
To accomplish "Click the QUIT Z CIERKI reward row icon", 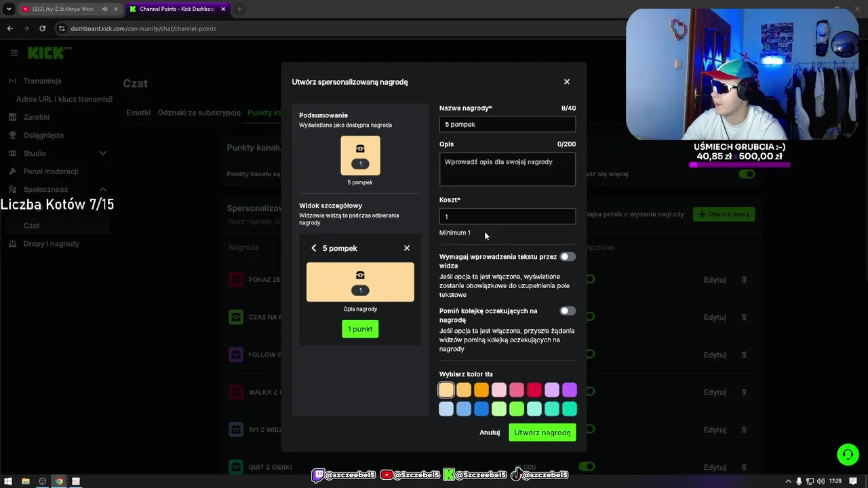I will click(235, 467).
